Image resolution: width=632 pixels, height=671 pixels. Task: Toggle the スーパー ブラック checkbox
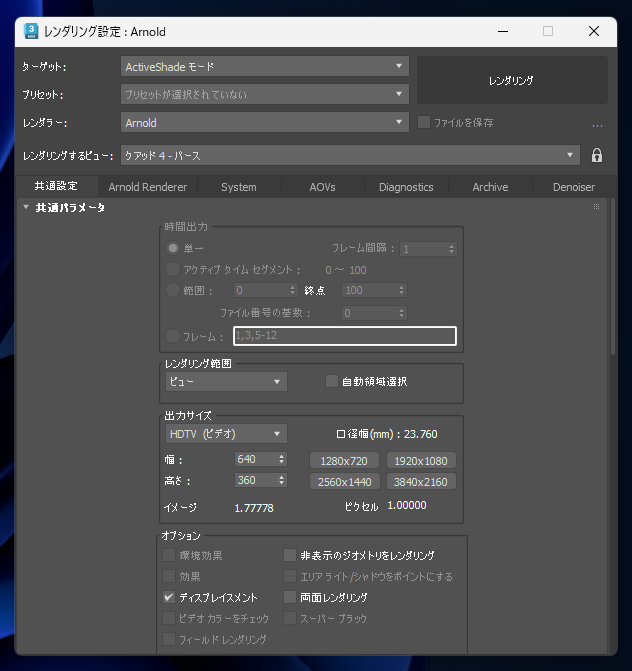point(290,618)
